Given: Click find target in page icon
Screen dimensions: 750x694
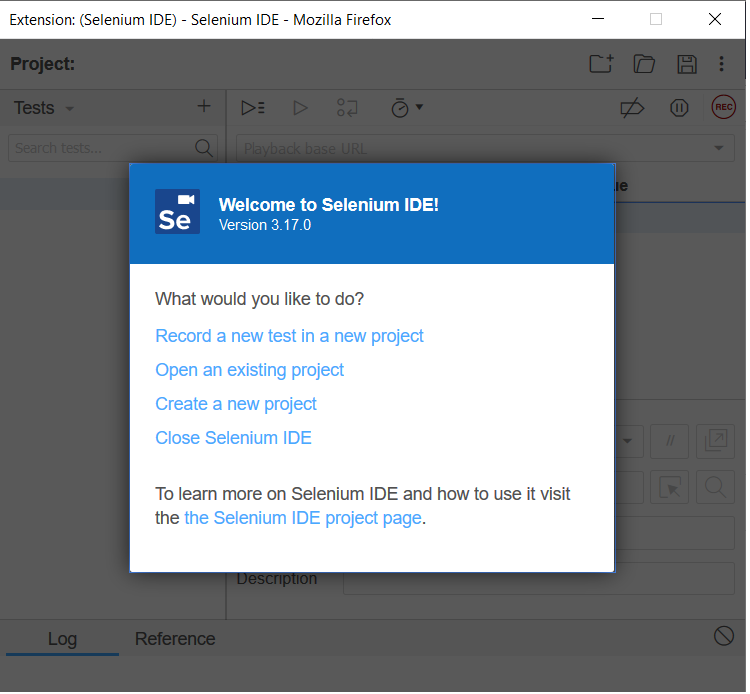Looking at the screenshot, I should point(715,487).
